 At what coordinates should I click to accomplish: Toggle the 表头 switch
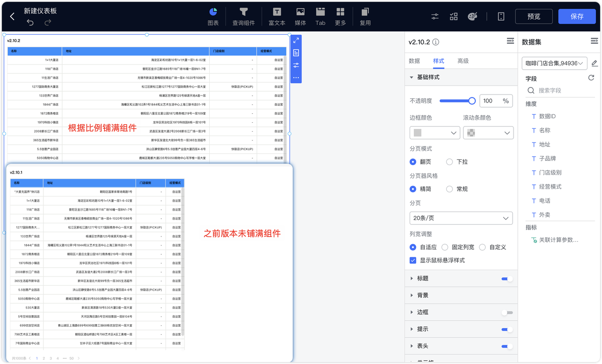click(507, 347)
